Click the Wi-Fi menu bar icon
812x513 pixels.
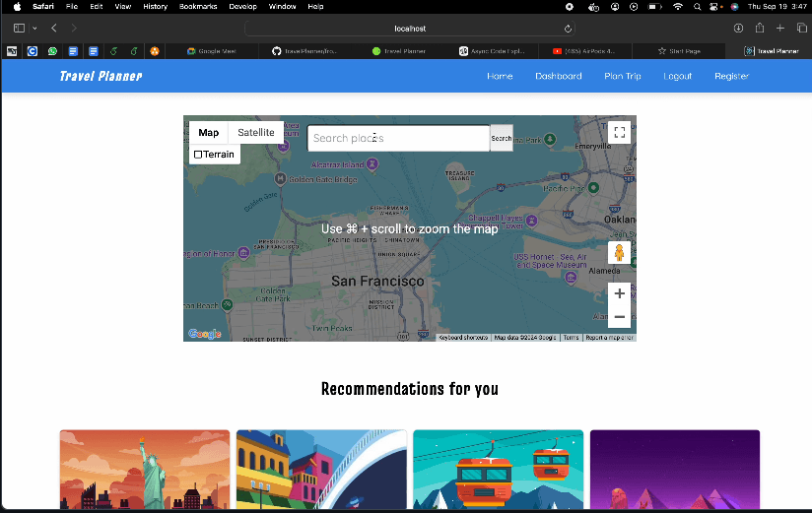[x=677, y=7]
